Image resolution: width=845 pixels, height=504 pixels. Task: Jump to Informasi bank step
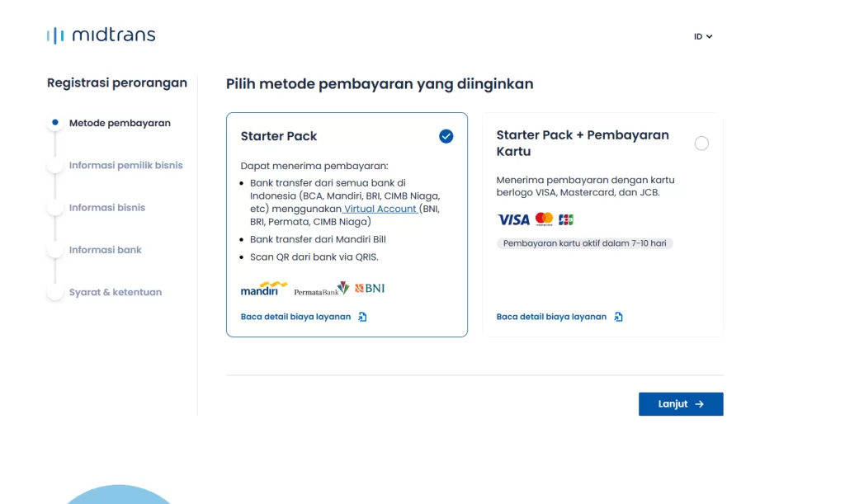coord(106,250)
